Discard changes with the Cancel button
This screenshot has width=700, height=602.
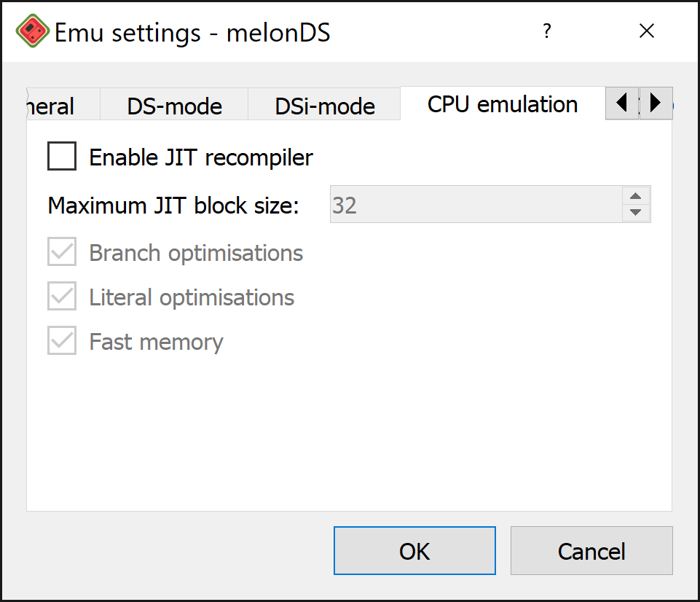tap(591, 551)
